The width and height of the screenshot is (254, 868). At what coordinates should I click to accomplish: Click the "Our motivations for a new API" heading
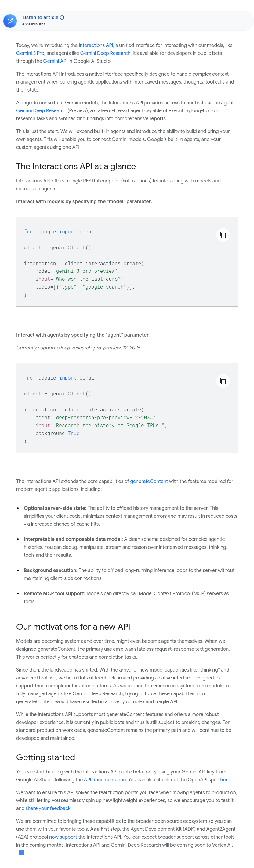[73, 626]
